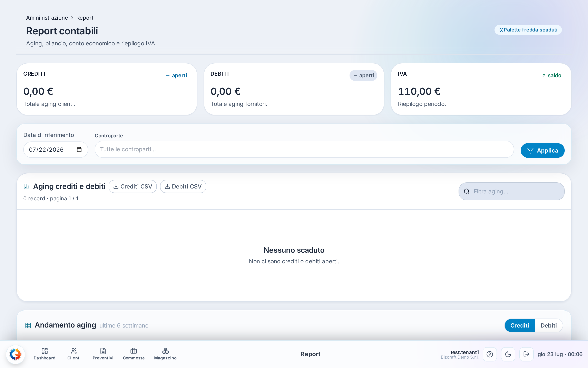The image size is (588, 368).
Task: Open the Bizcraft logo home icon
Action: pyautogui.click(x=15, y=354)
